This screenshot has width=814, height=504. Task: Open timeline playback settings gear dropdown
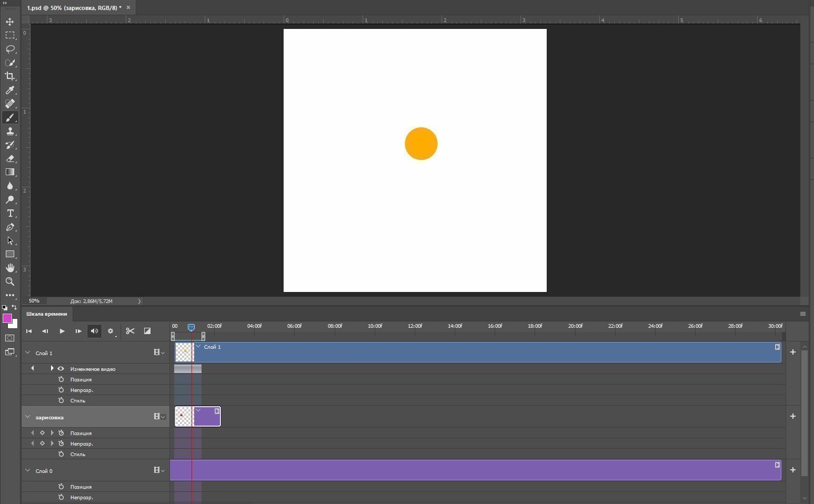[x=111, y=331]
